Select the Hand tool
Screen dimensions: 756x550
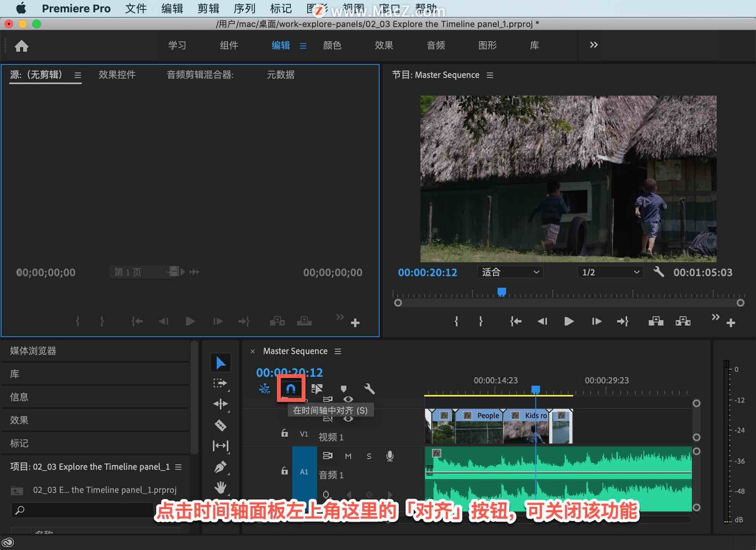(x=220, y=488)
